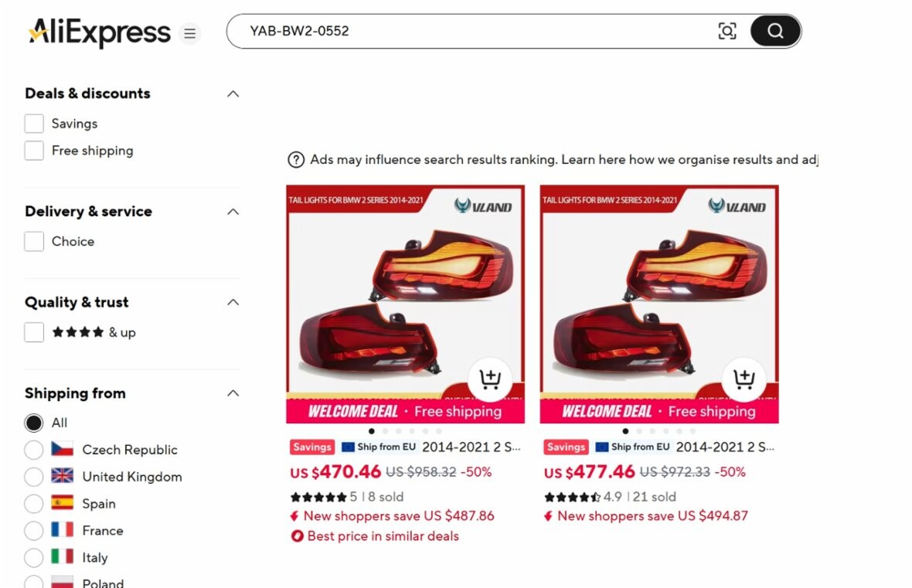The height and width of the screenshot is (588, 912).
Task: Check the 4 stars & up filter
Action: 34,332
